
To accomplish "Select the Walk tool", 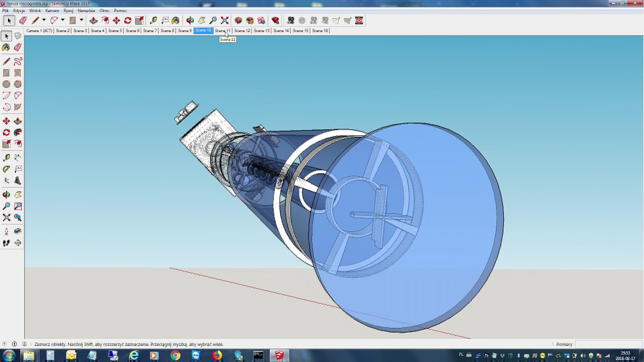I will [7, 243].
